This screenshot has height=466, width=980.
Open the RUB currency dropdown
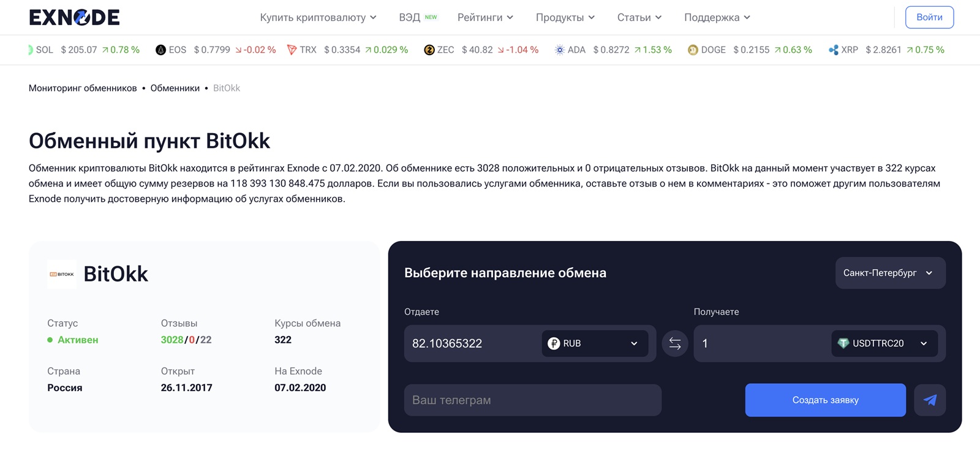(593, 343)
